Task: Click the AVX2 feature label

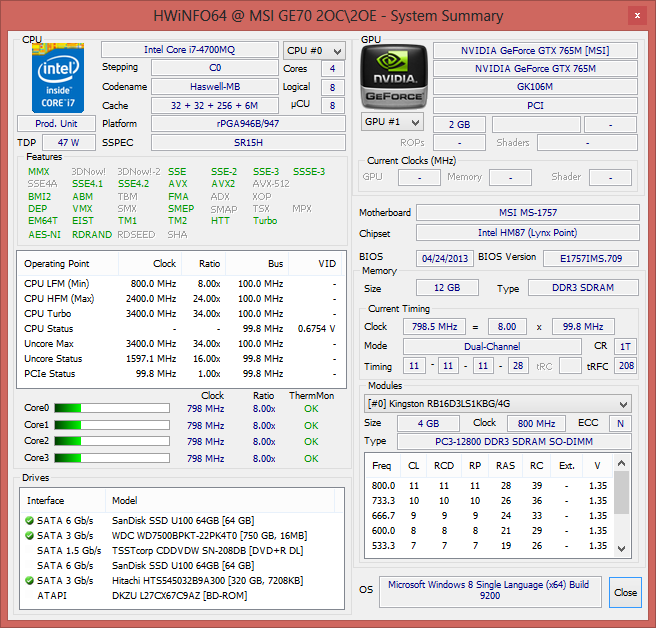Action: 223,184
